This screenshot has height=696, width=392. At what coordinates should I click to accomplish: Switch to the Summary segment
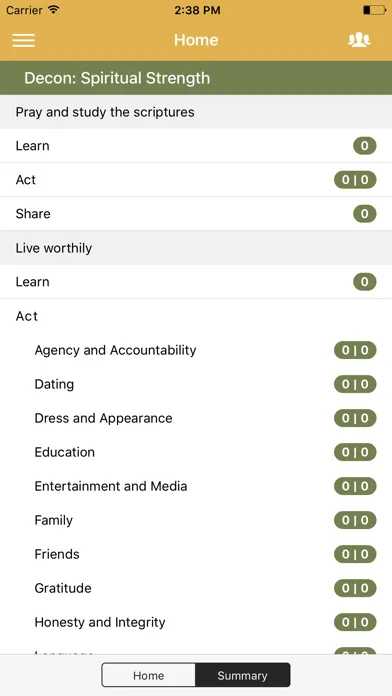coord(242,675)
